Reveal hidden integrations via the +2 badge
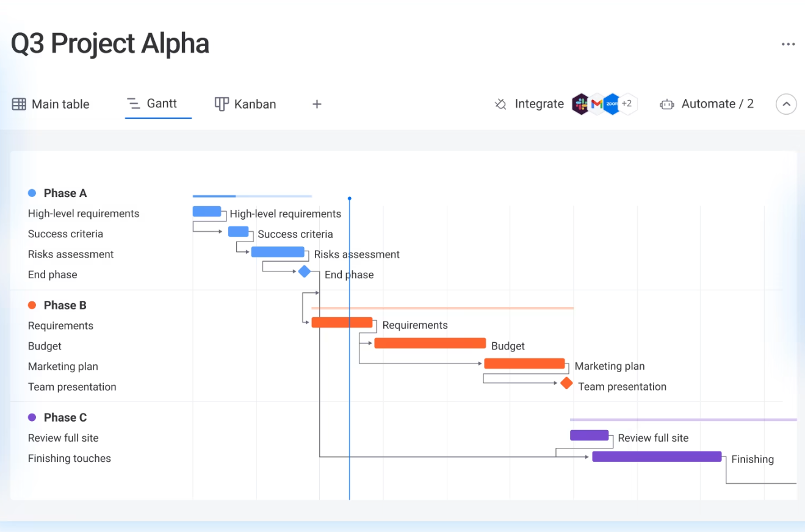The width and height of the screenshot is (805, 532). tap(627, 104)
